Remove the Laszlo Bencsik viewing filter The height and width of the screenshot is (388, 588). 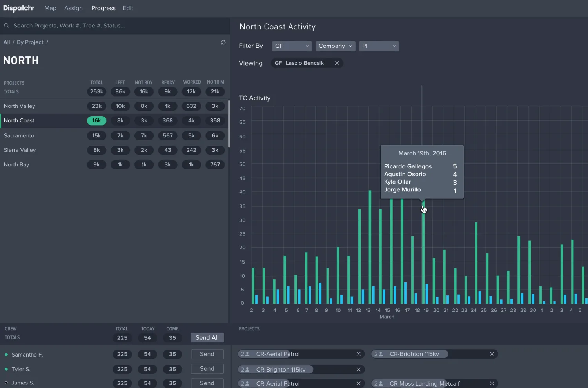[x=337, y=63]
